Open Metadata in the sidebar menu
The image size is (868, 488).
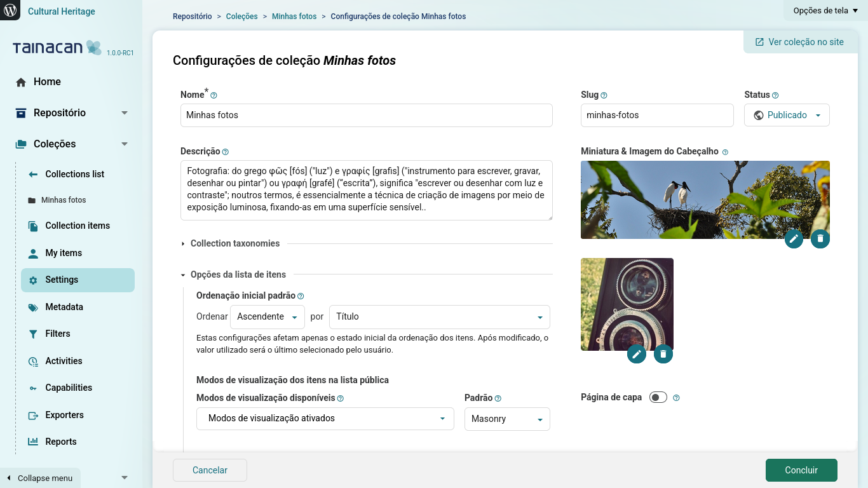(64, 307)
